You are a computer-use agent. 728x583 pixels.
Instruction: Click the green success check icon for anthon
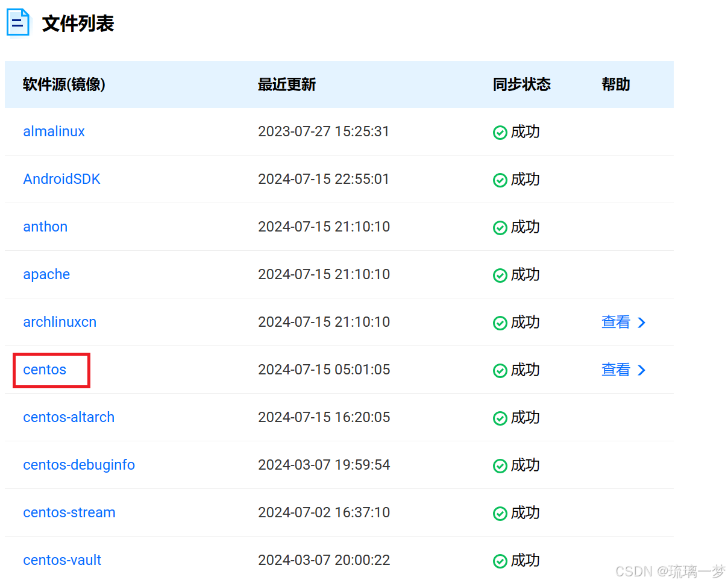click(x=500, y=228)
